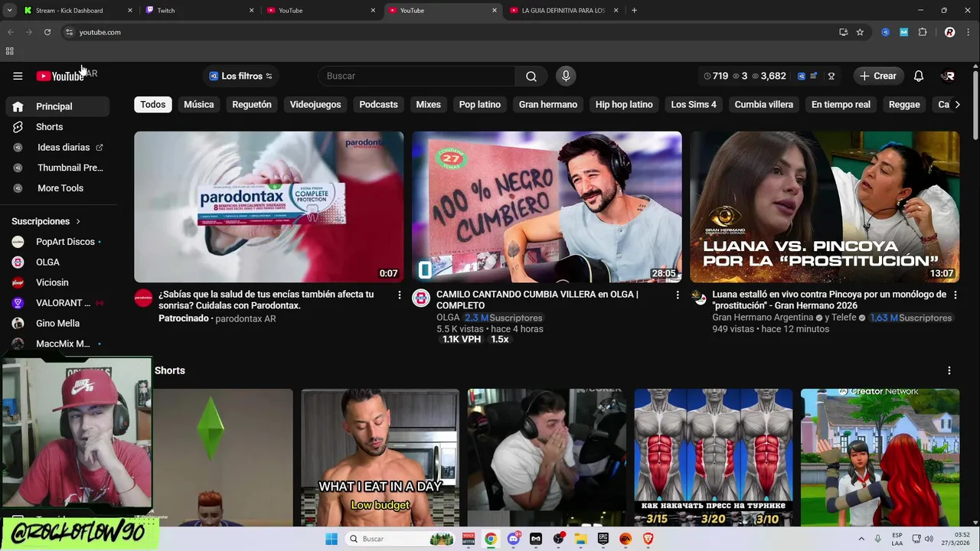The width and height of the screenshot is (980, 551).
Task: Focus the YouTube Buscar search field
Action: pos(417,76)
